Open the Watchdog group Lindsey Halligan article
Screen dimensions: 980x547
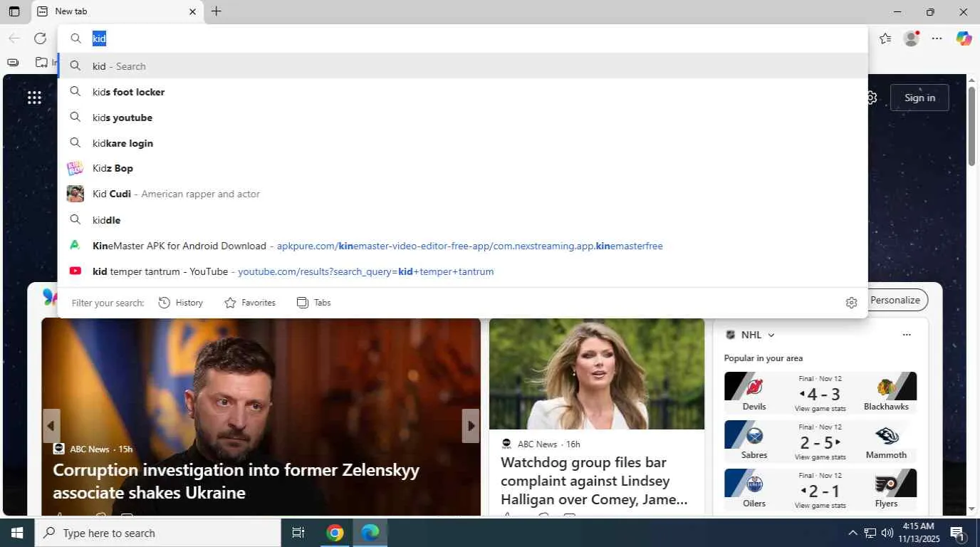click(x=595, y=481)
